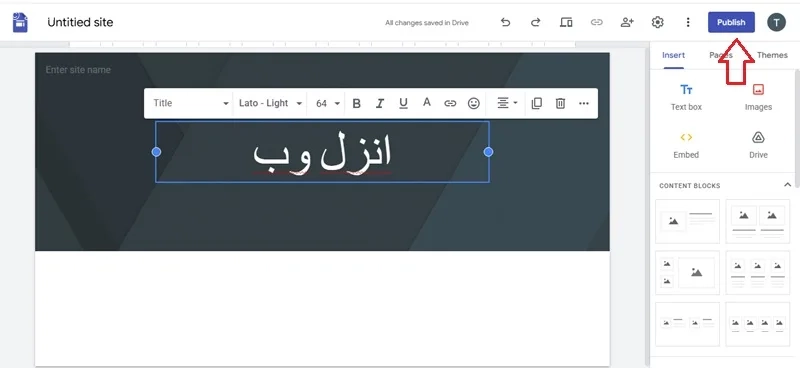This screenshot has width=800, height=368.
Task: Duplicate the selected text box
Action: click(x=536, y=104)
